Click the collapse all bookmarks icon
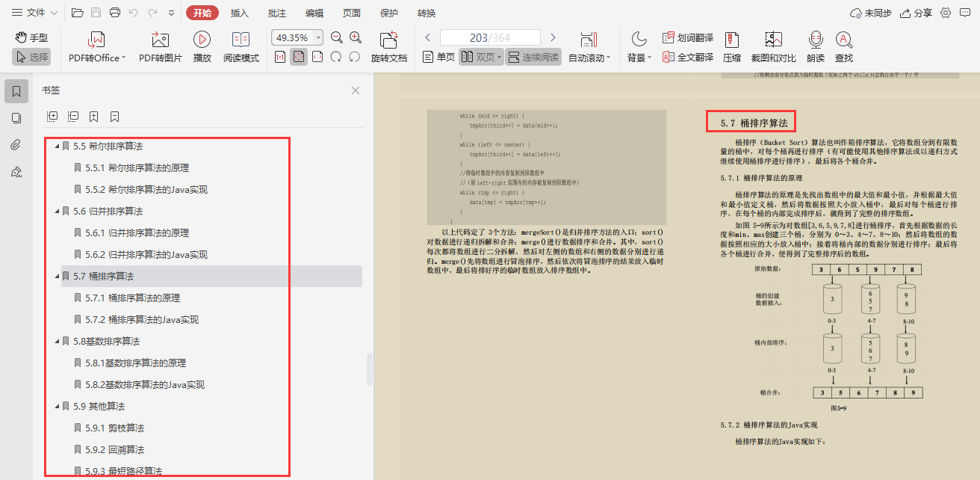980x480 pixels. (73, 117)
